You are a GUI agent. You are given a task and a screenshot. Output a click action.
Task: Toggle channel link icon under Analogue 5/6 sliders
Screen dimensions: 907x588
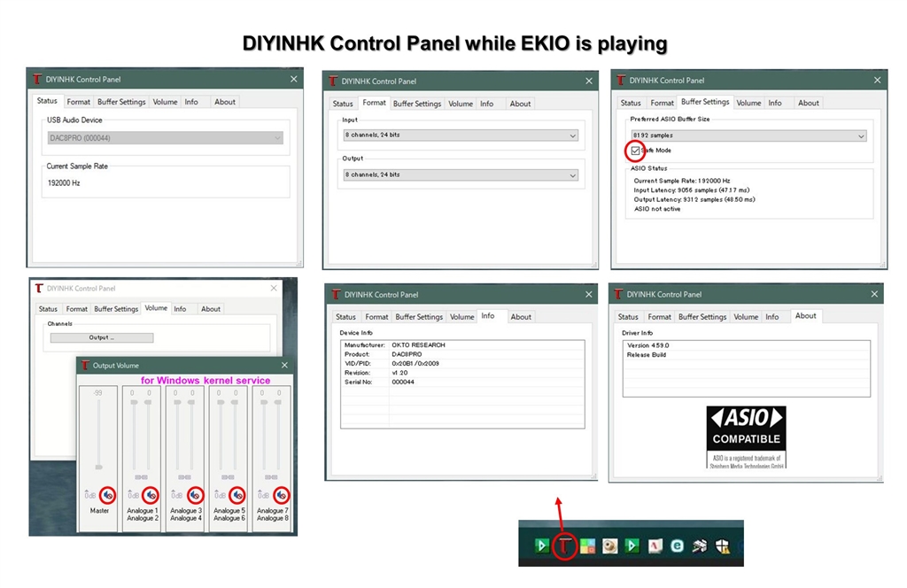(228, 477)
